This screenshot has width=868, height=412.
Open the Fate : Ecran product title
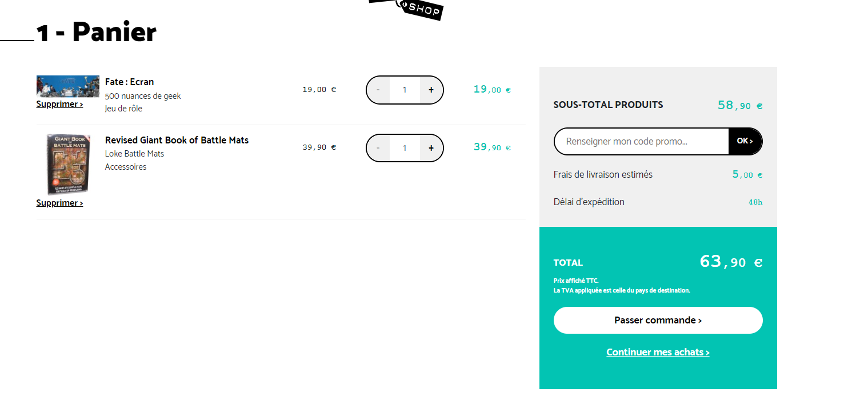129,82
